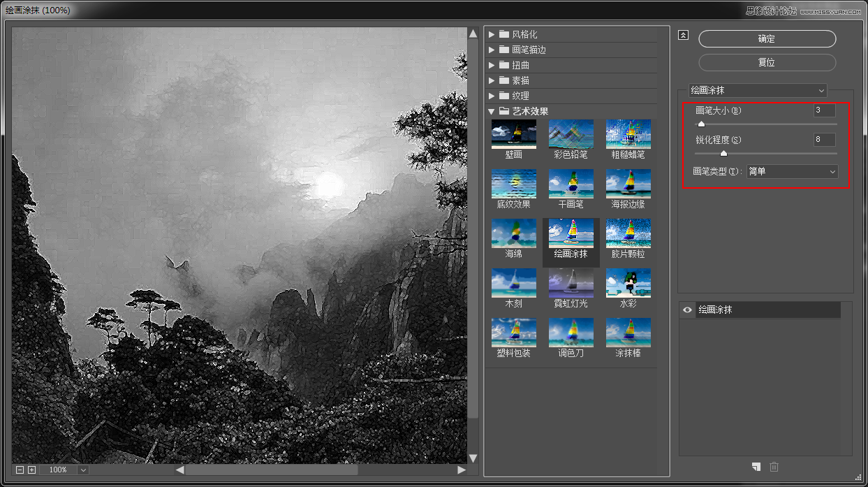Expand the 纹理 filter folder
868x487 pixels.
492,96
